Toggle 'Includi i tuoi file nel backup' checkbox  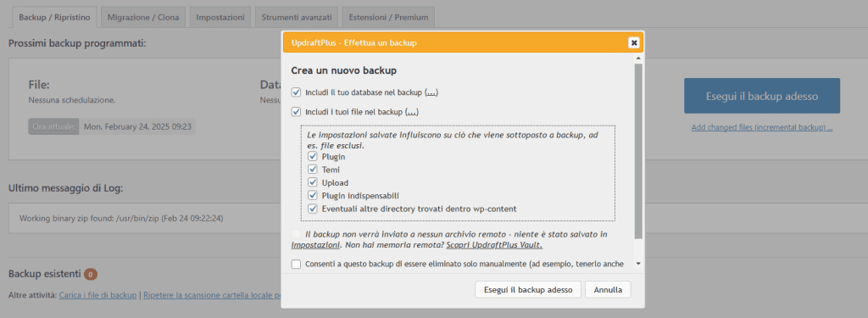click(296, 112)
